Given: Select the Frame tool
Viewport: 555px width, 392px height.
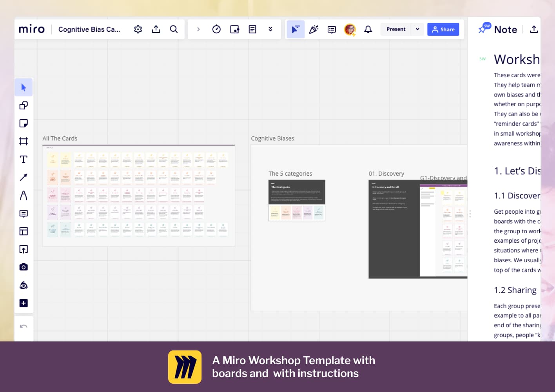Looking at the screenshot, I should [24, 142].
